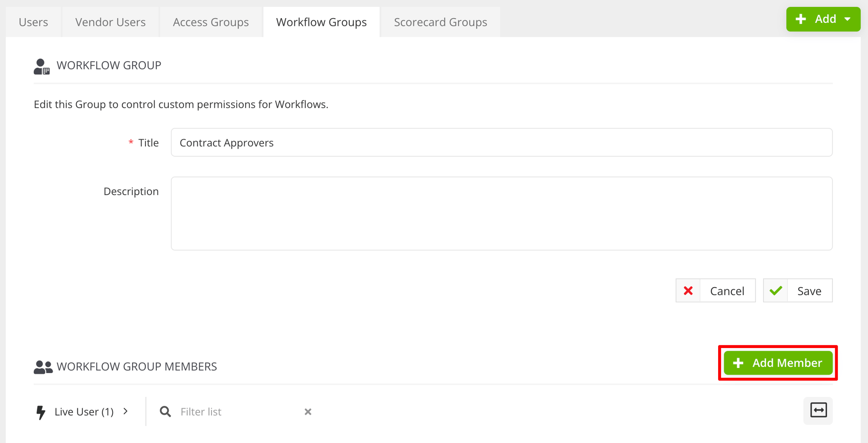Click the plus icon inside Add Member
The height and width of the screenshot is (443, 868).
tap(738, 363)
